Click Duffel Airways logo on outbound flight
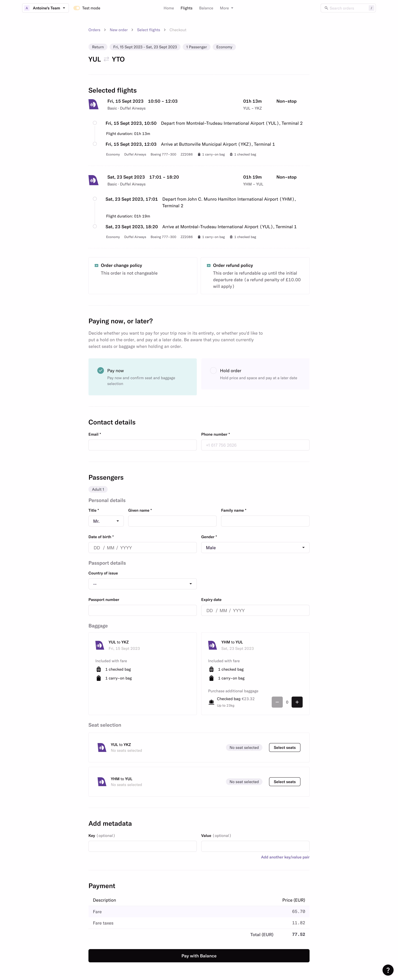 click(93, 104)
